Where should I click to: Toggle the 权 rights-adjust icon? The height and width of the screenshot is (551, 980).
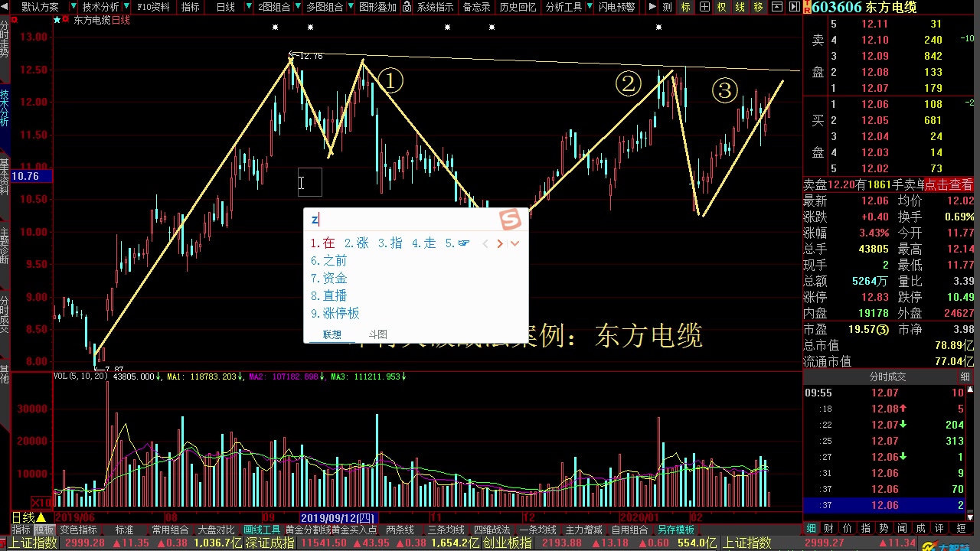[721, 7]
